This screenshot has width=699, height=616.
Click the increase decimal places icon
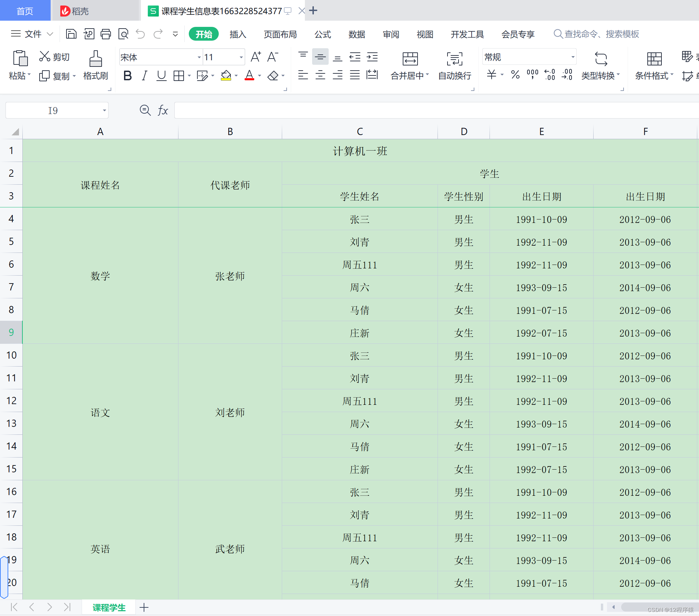coord(550,74)
